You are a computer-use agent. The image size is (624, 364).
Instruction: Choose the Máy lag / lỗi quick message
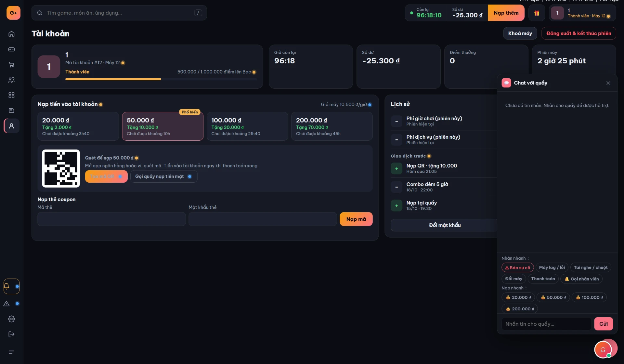pos(552,267)
